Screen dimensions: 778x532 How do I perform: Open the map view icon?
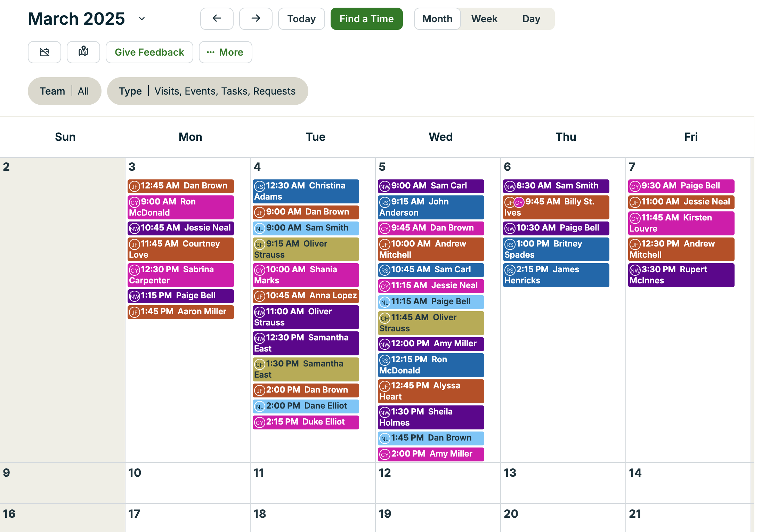[83, 52]
